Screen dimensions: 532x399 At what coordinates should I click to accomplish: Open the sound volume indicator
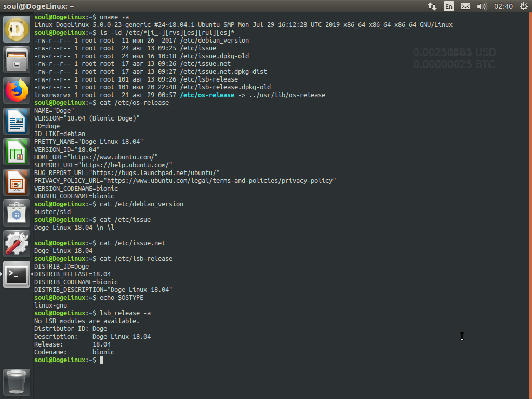click(482, 6)
